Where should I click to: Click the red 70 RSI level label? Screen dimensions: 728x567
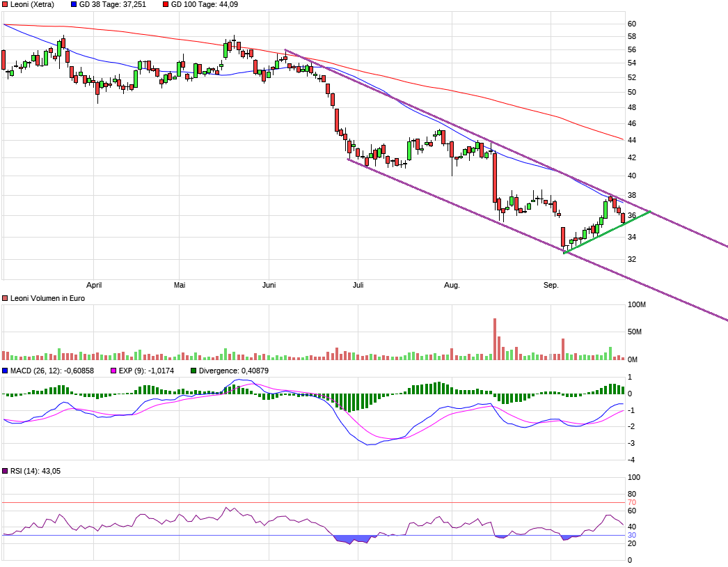pyautogui.click(x=632, y=503)
